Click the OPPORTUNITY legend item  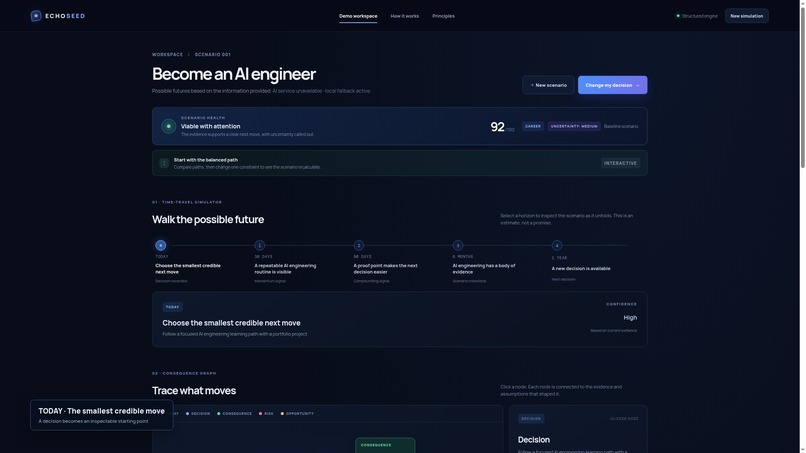point(297,413)
